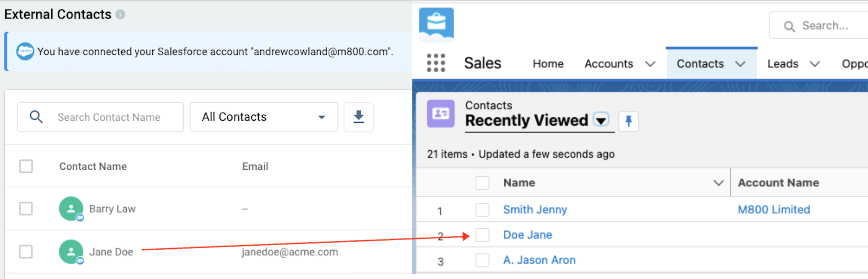Screen dimensions: 868x279
Task: Expand the Recently Viewed list selector
Action: pos(601,120)
